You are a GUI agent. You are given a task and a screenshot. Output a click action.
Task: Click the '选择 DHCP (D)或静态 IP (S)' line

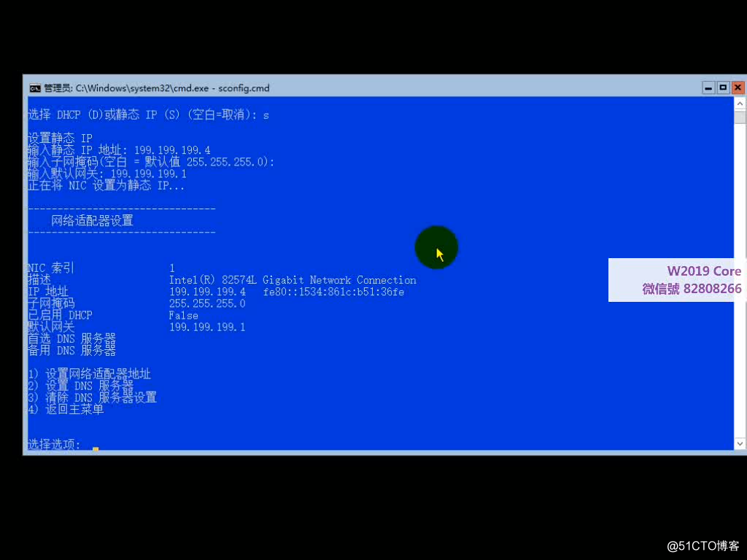coord(148,114)
